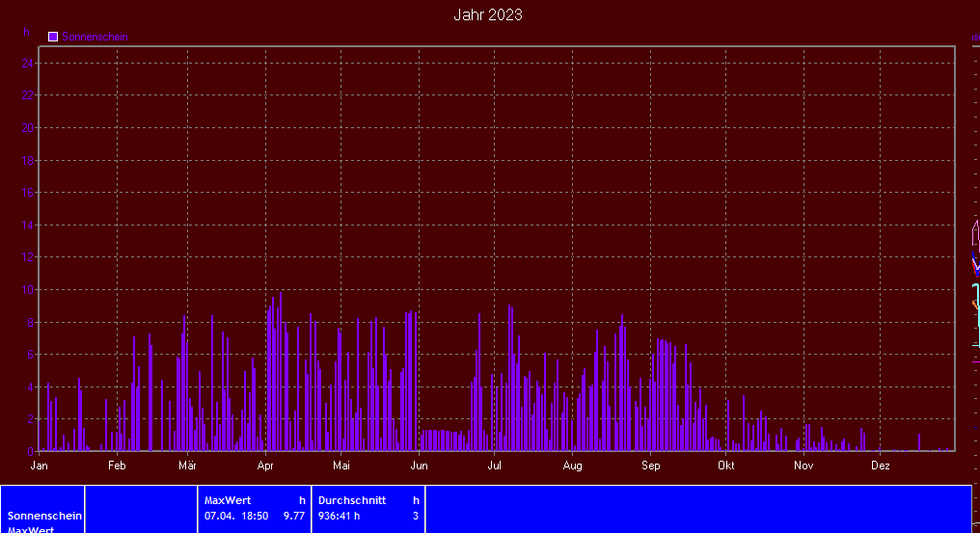
Task: Select the Aug month label
Action: tap(572, 466)
